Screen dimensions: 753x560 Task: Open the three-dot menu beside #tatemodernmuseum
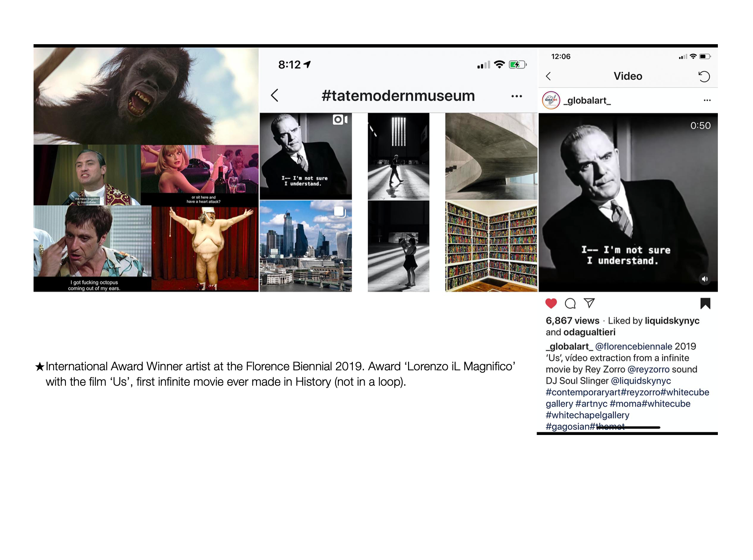tap(516, 96)
